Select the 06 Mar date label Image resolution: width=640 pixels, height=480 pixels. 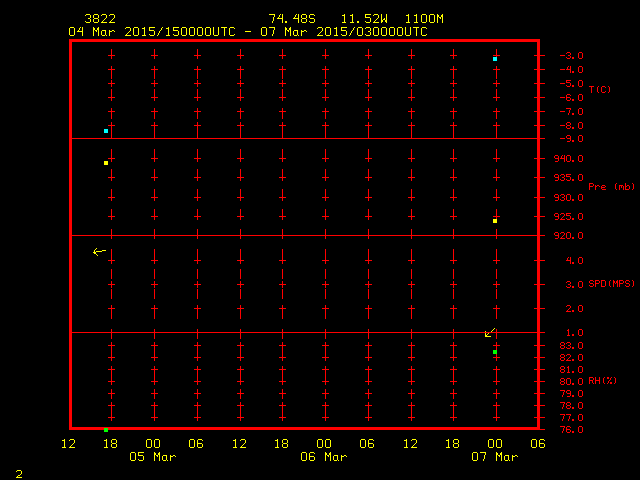point(324,457)
